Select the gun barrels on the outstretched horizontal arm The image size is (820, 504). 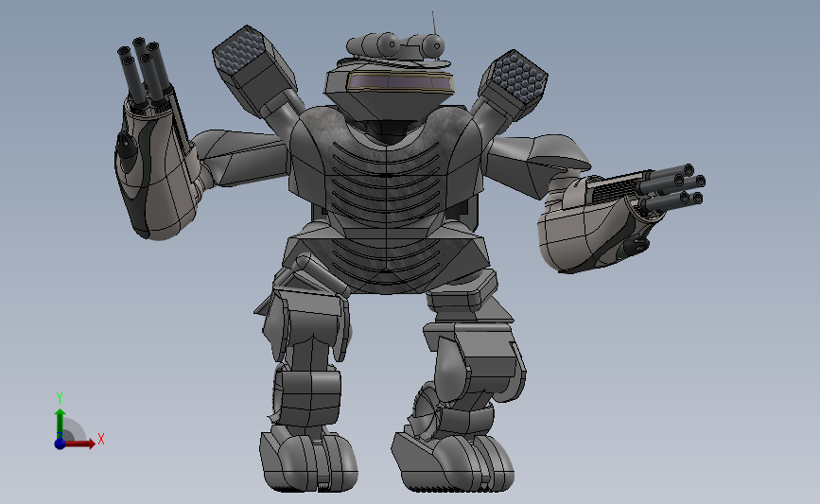point(671,187)
